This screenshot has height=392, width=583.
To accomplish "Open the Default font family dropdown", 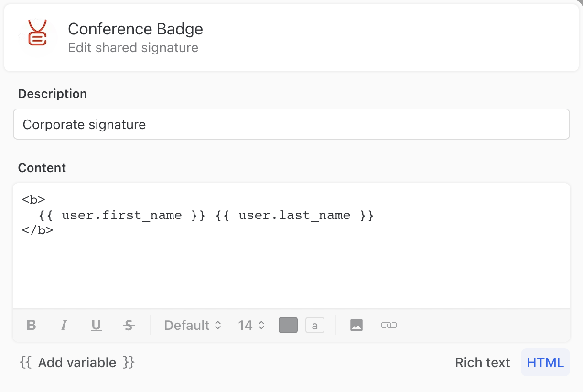I will tap(191, 325).
